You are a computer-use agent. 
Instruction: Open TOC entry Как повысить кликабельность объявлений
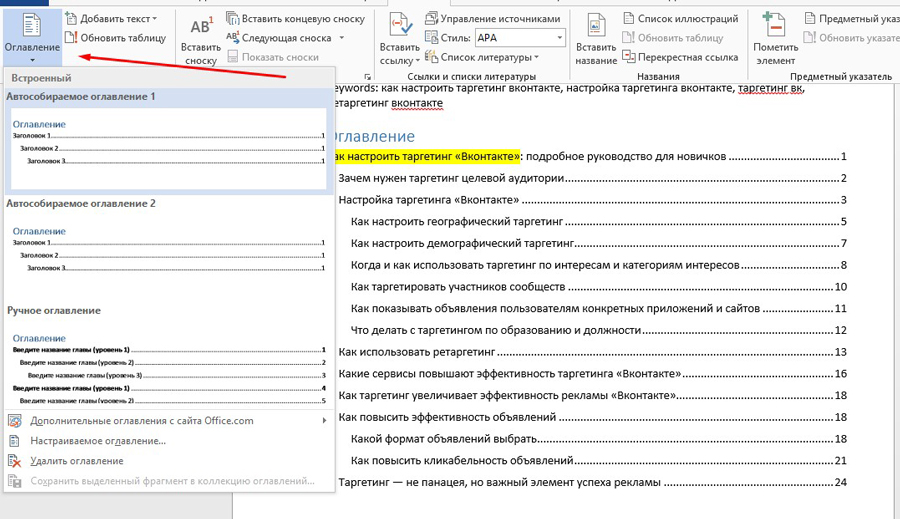click(599, 460)
